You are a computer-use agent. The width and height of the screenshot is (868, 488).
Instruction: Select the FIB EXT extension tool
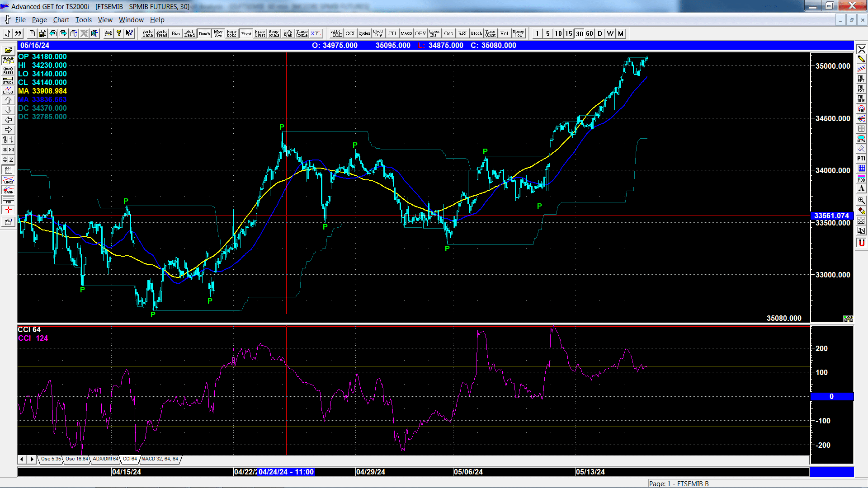[861, 89]
